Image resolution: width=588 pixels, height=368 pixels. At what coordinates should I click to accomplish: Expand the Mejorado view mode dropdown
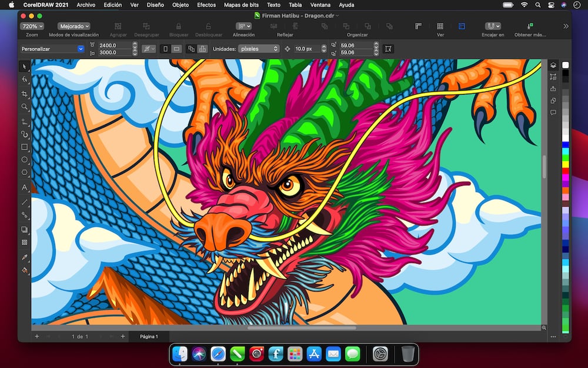click(x=74, y=26)
